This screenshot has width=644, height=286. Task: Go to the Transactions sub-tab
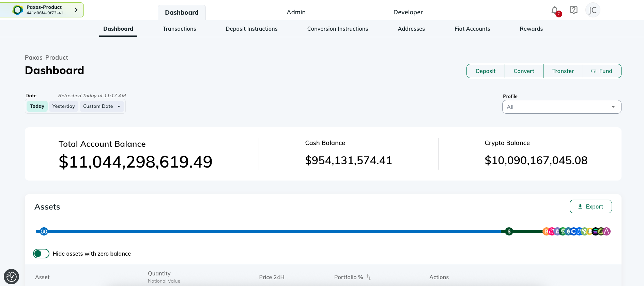[179, 29]
